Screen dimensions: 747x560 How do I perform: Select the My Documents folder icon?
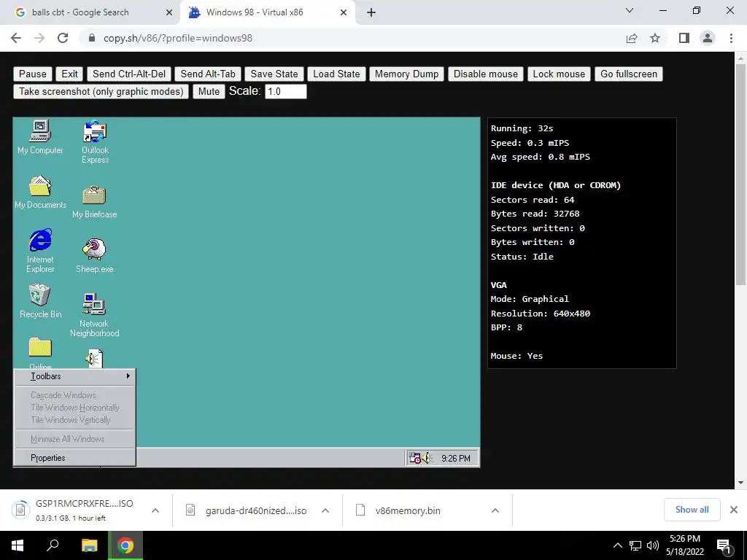tap(40, 192)
